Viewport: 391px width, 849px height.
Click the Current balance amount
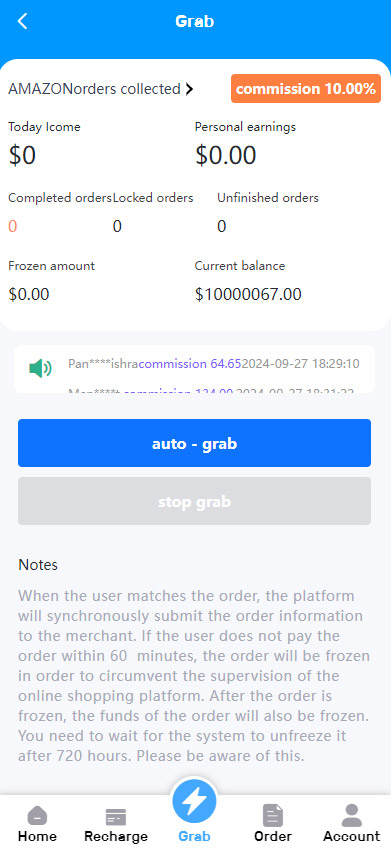pos(248,295)
